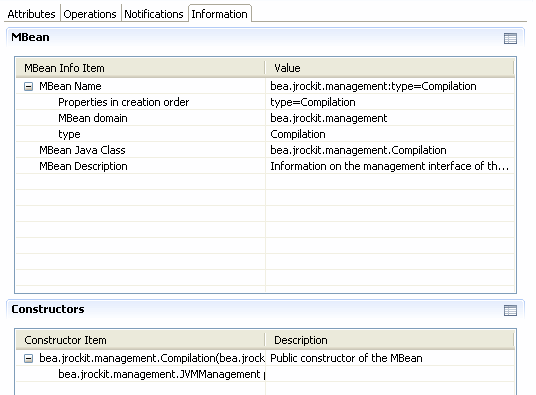Click the table settings icon in Constructors section
Screen dimensions: 536x395
tap(510, 310)
